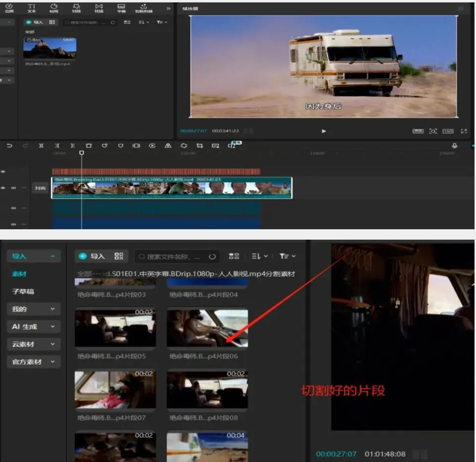This screenshot has height=462, width=476.
Task: Expand more tabs with the double-arrow icon
Action: pos(168,8)
